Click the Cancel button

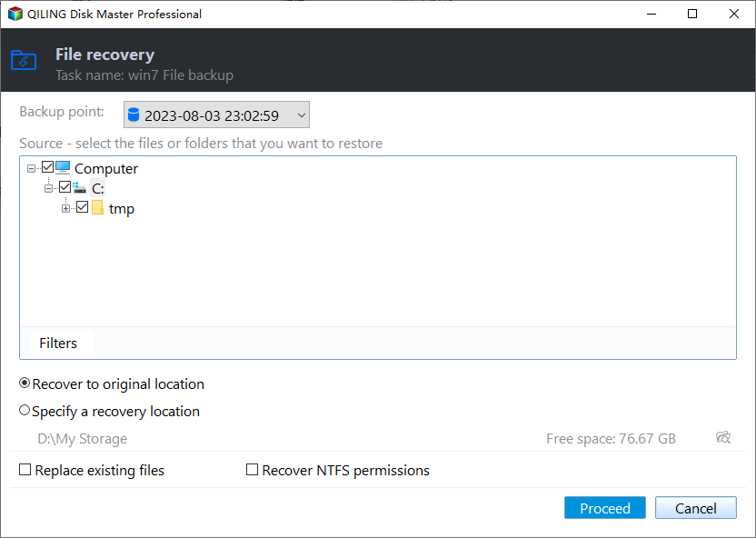pyautogui.click(x=695, y=508)
